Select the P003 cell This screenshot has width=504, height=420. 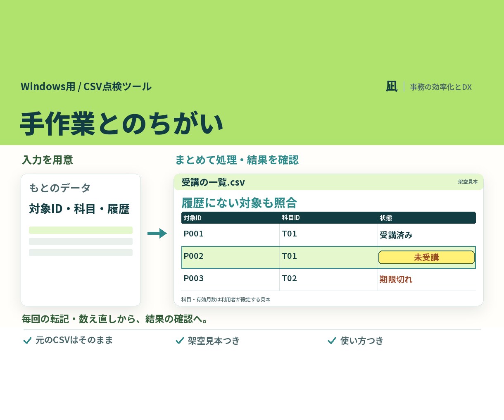(x=193, y=278)
